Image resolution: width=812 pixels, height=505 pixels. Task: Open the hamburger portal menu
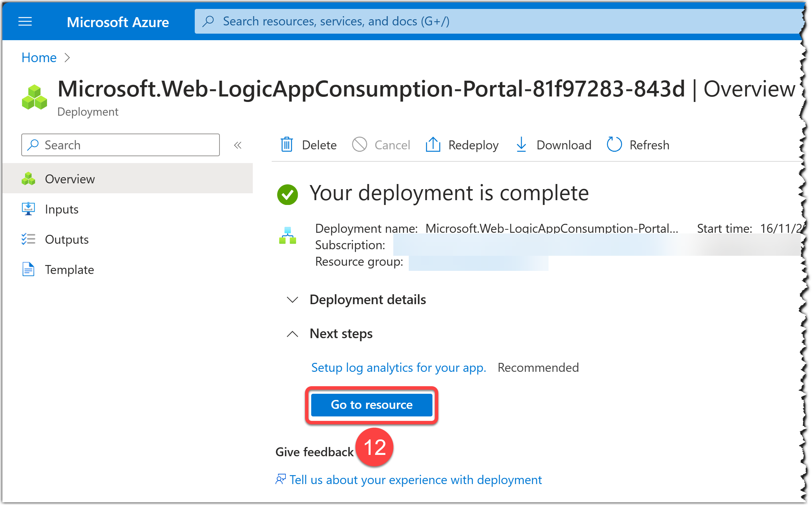tap(25, 22)
